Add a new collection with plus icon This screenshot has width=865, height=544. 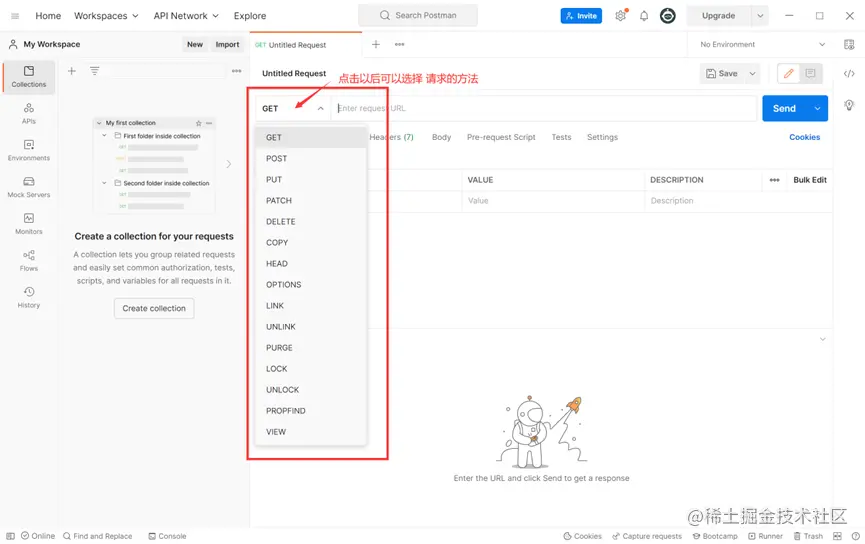tap(72, 71)
